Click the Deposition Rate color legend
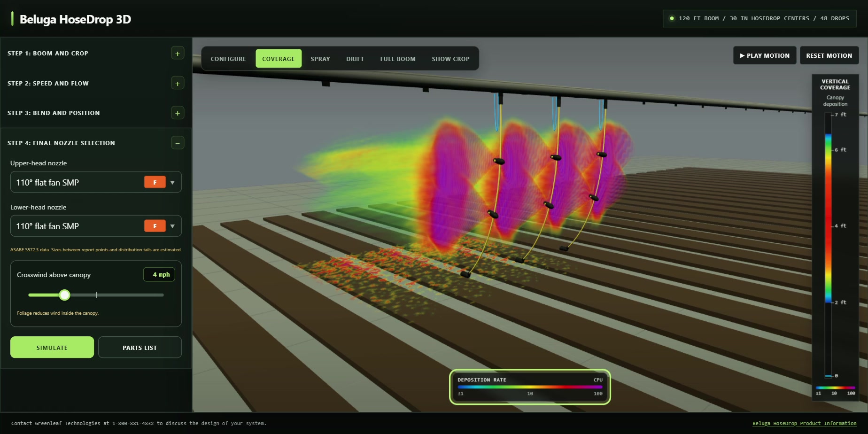Viewport: 868px width, 434px height. (530, 387)
